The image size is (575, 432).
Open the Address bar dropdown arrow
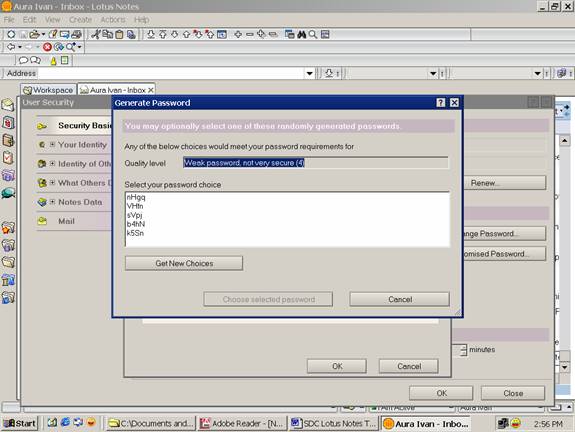click(310, 73)
